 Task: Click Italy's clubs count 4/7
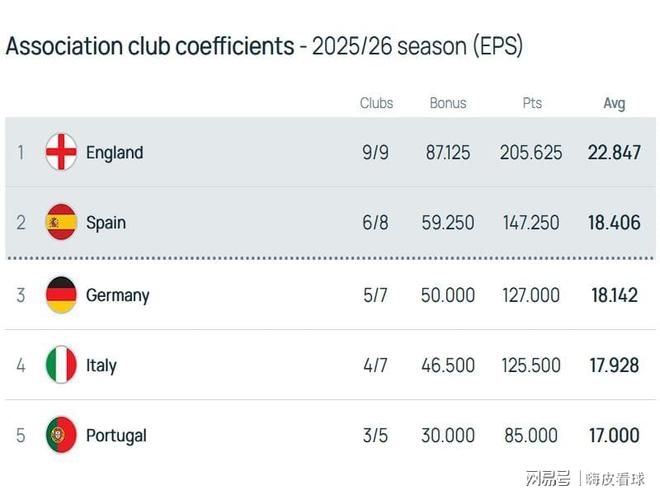(375, 365)
